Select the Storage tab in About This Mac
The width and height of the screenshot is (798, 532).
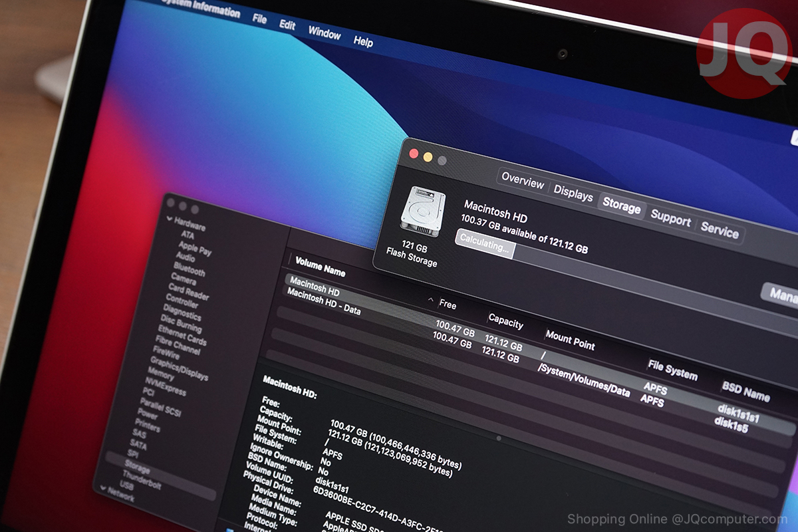click(622, 205)
